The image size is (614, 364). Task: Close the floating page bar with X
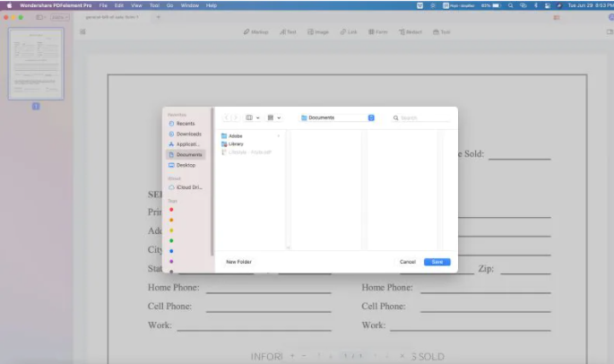coord(402,356)
